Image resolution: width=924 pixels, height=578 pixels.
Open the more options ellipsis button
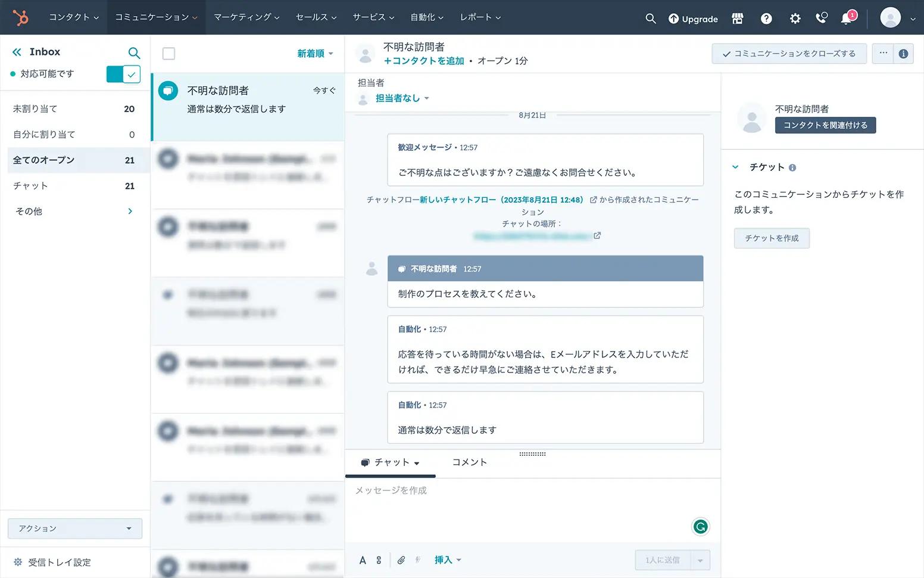[883, 53]
